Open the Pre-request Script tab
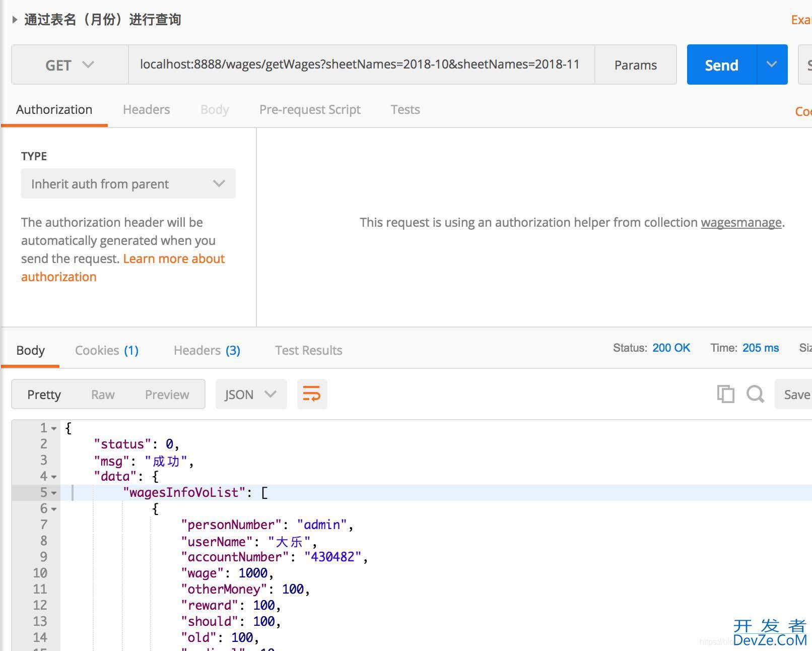Image resolution: width=812 pixels, height=651 pixels. point(310,109)
